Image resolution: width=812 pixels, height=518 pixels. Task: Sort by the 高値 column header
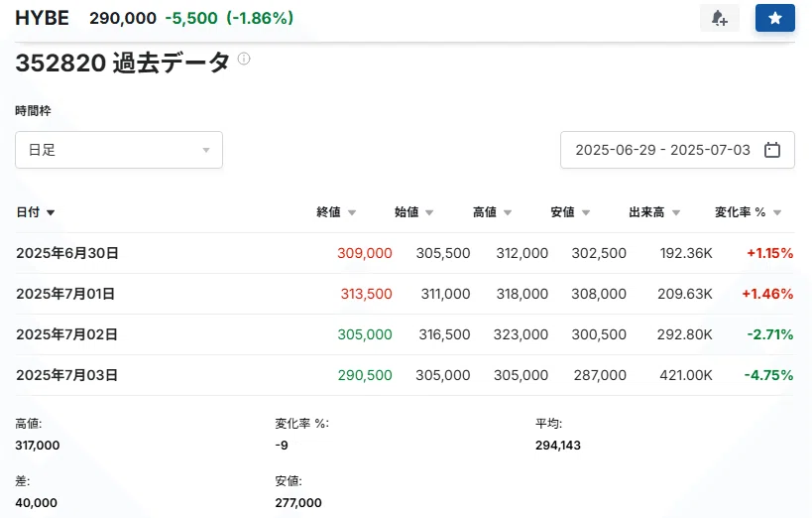click(x=492, y=212)
